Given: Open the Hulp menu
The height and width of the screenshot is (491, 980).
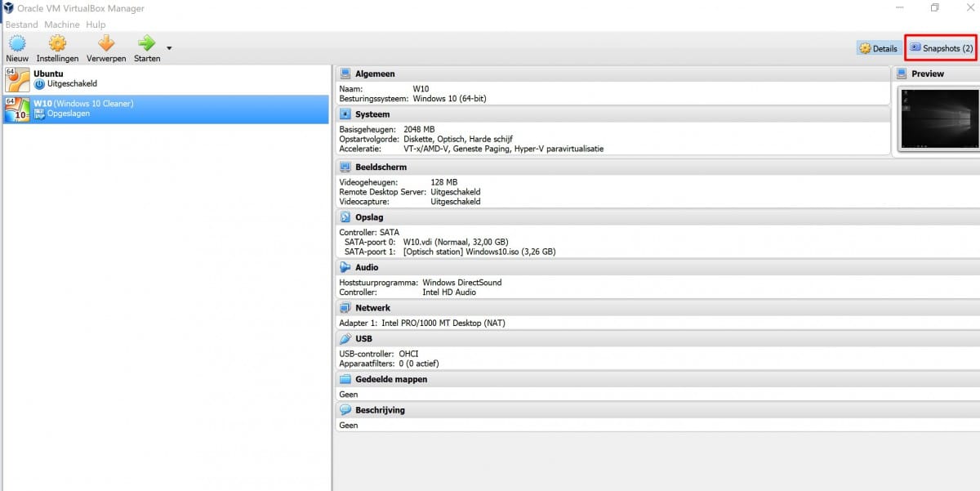Looking at the screenshot, I should point(96,25).
